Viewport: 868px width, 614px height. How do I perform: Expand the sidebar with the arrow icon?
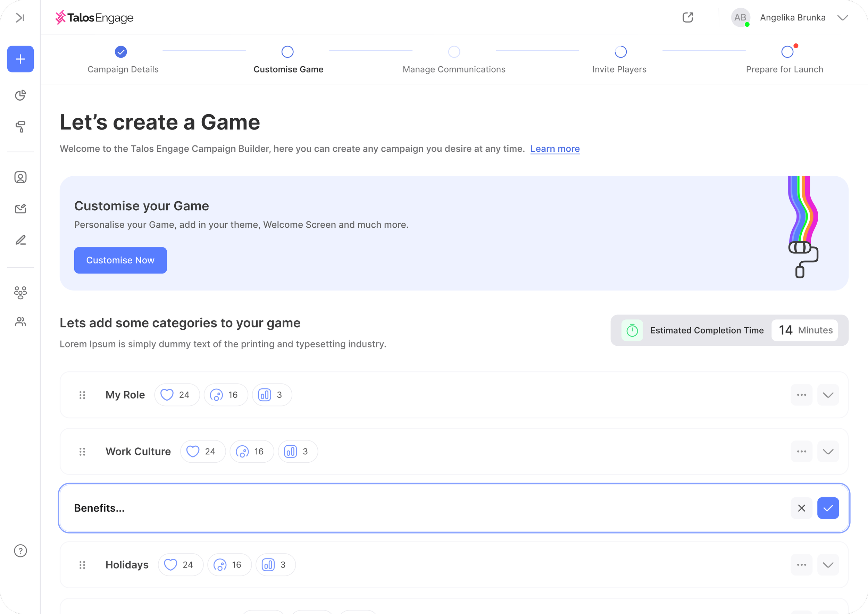20,17
